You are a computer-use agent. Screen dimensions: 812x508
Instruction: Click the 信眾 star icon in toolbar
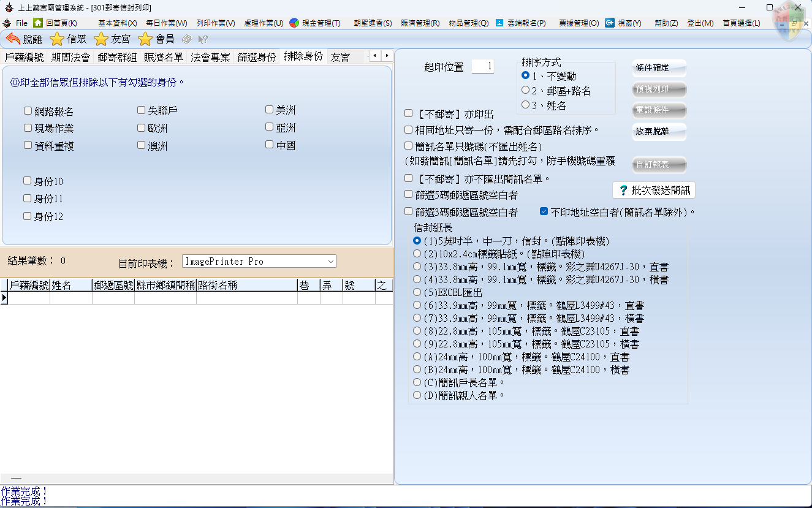[56, 39]
